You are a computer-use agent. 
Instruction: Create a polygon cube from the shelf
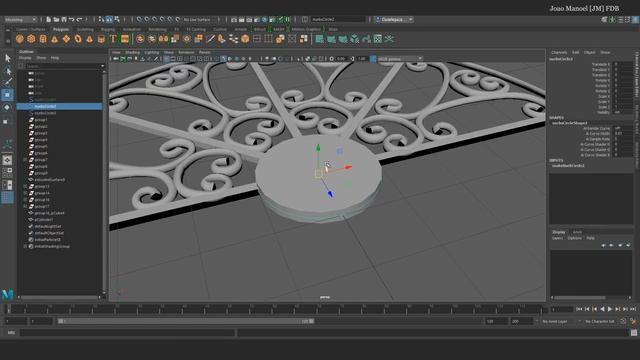31,39
